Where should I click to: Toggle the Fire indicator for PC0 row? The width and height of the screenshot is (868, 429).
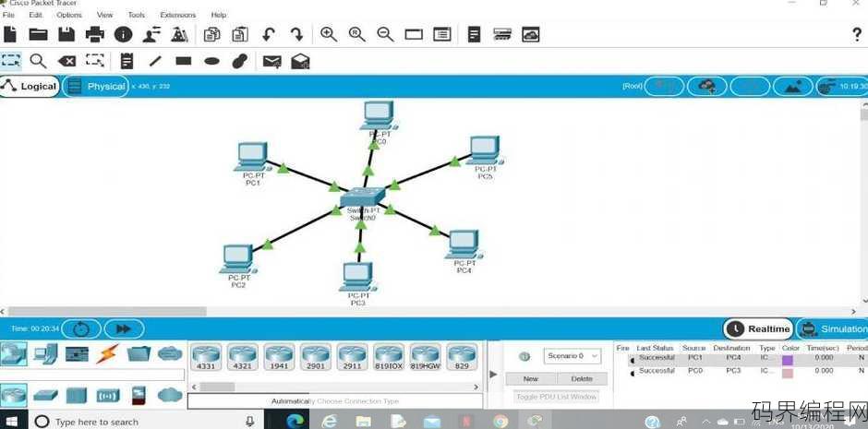point(633,373)
